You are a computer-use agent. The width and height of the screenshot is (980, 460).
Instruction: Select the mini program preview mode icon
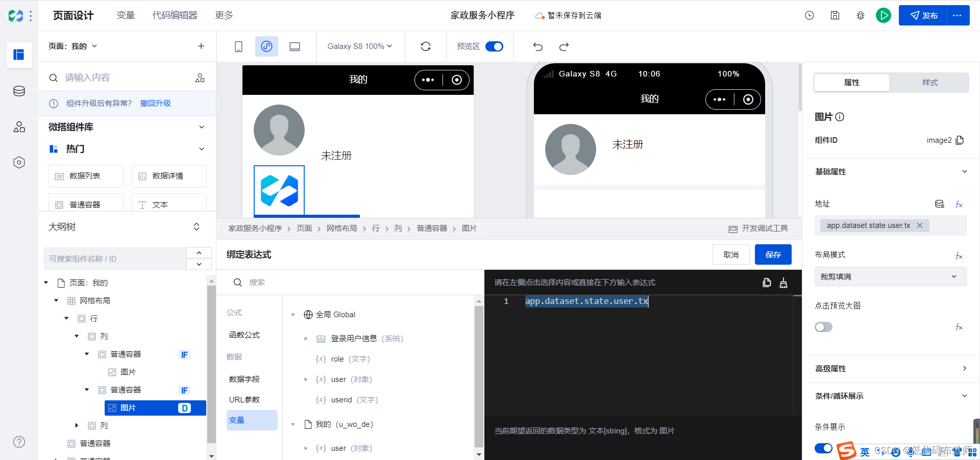point(266,46)
